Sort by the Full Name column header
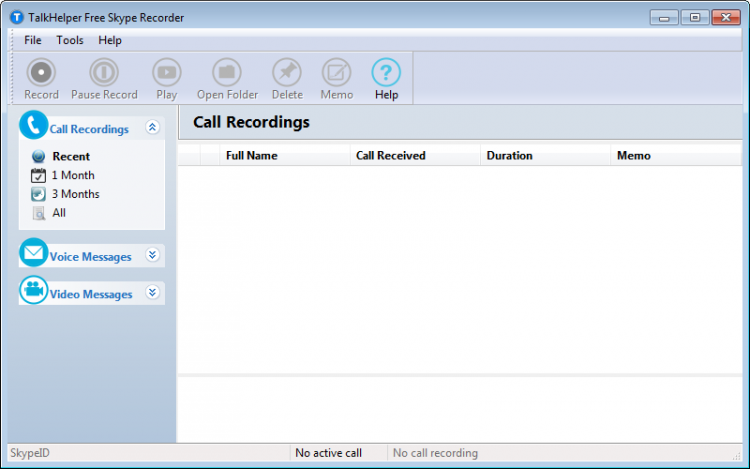Screen dimensions: 750x469 tap(285, 155)
